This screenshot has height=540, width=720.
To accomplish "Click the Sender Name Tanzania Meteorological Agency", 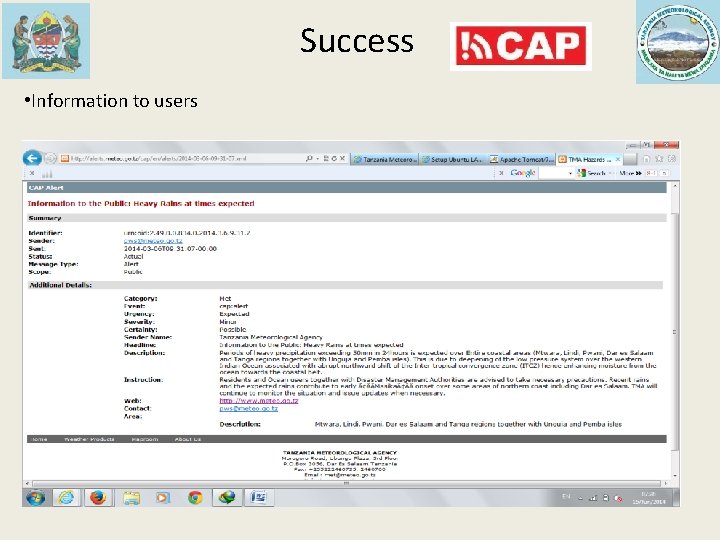I will pyautogui.click(x=271, y=337).
